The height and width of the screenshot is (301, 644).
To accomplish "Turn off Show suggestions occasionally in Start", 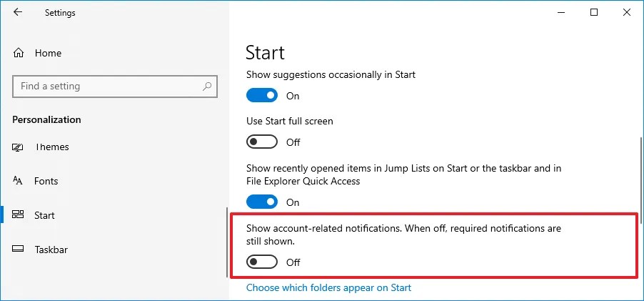I will (262, 96).
